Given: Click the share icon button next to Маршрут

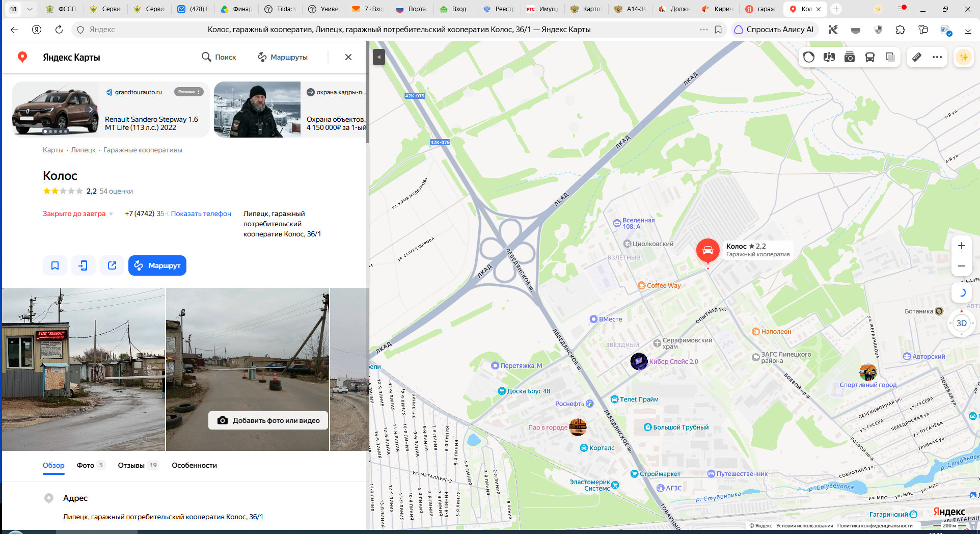Looking at the screenshot, I should (112, 265).
